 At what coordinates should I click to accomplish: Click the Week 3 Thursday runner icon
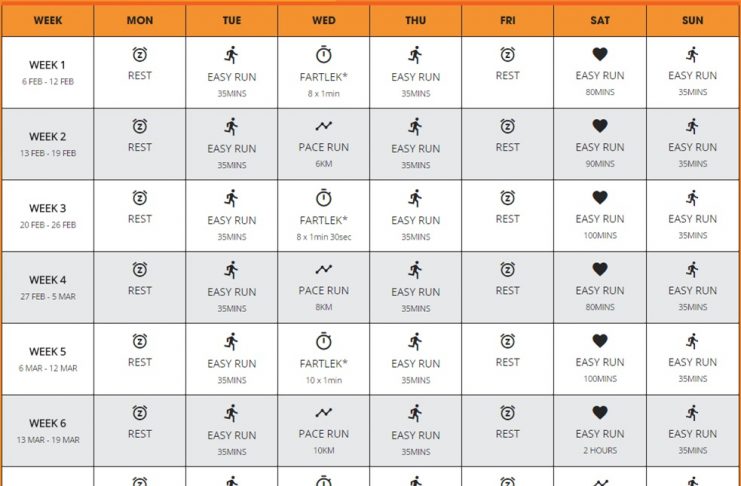[415, 198]
